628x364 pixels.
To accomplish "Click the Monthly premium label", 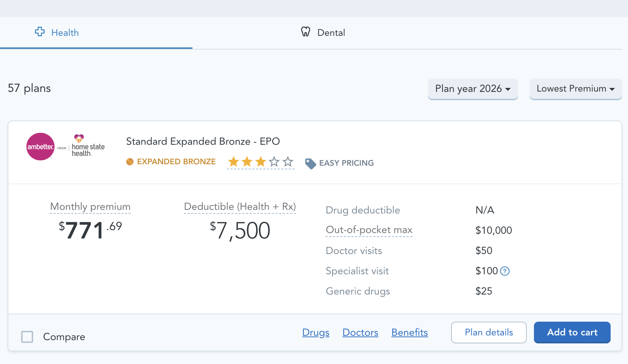I will (x=90, y=207).
